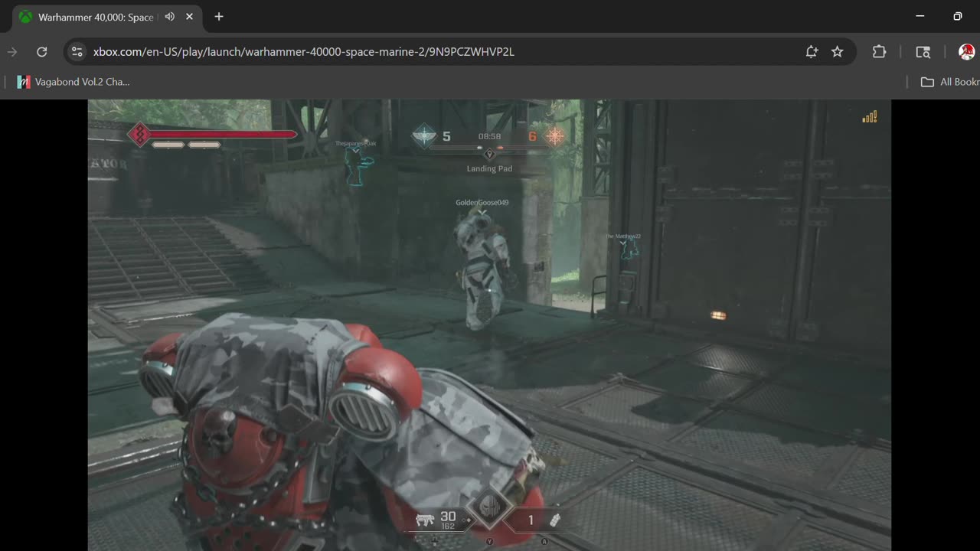
Task: Bookmark this page with the star icon
Action: coord(838,52)
